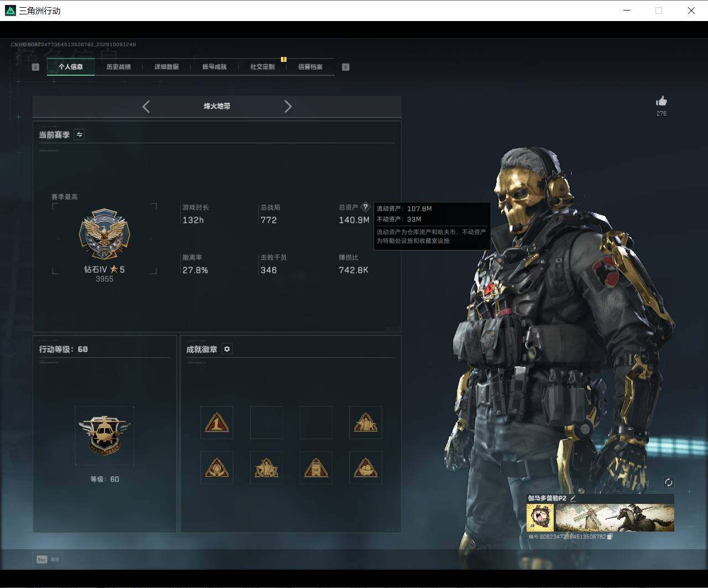
Task: Click the pencil icon beside 伽马多普勒P2
Action: click(x=573, y=498)
